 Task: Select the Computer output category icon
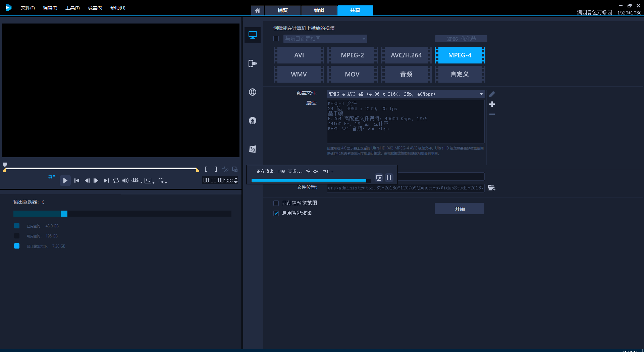[x=253, y=35]
